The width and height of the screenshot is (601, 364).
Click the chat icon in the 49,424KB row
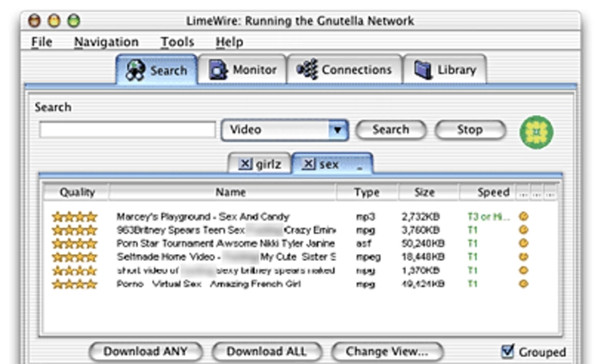(524, 284)
